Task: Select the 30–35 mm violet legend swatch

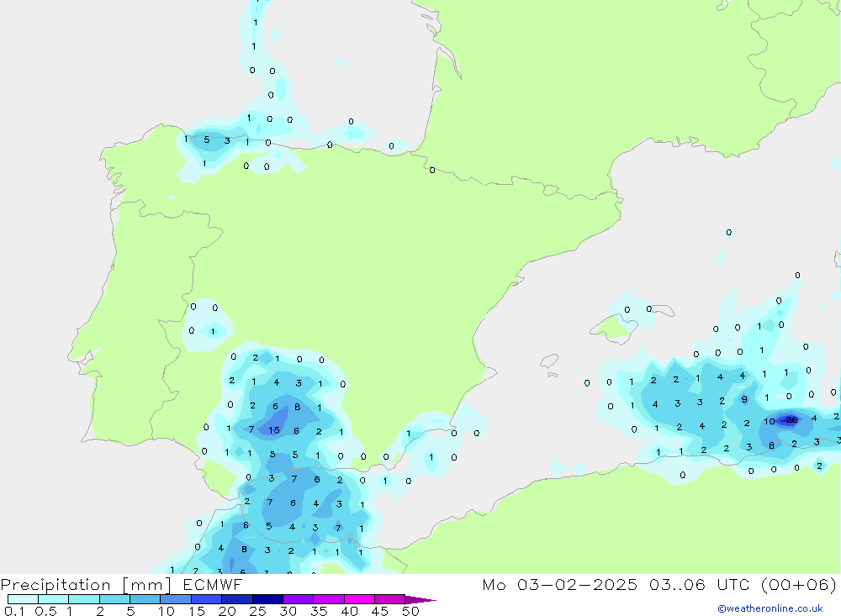Action: pyautogui.click(x=298, y=599)
